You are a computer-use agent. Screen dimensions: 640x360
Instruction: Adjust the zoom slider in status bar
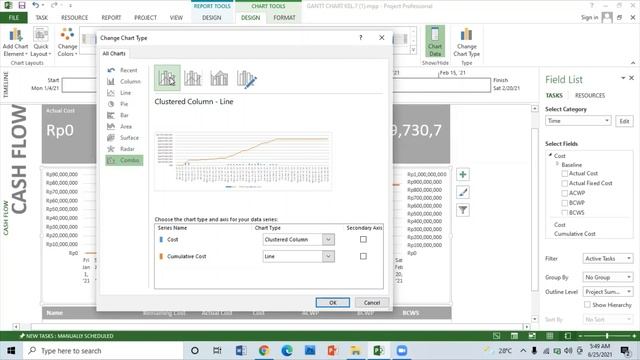click(607, 336)
